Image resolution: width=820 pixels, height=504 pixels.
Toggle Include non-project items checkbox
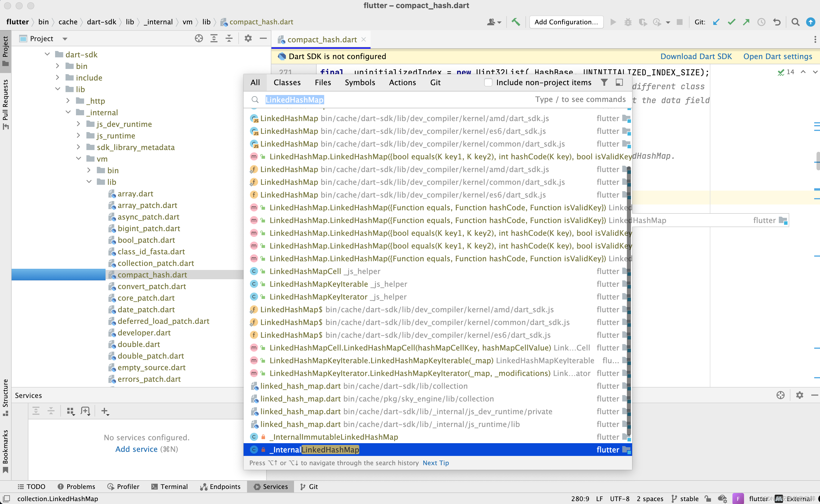coord(488,83)
